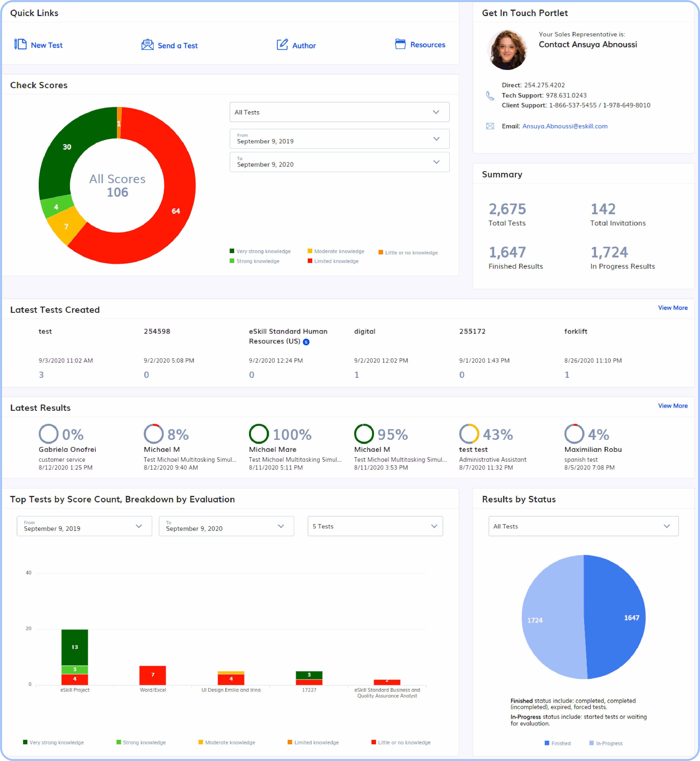The height and width of the screenshot is (761, 700).
Task: Click the Author pencil icon
Action: (x=282, y=45)
